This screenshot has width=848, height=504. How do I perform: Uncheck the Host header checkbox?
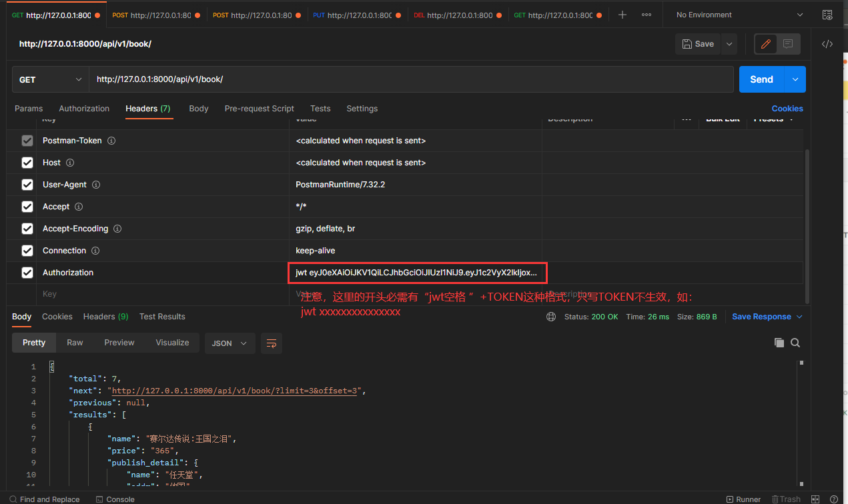point(27,163)
